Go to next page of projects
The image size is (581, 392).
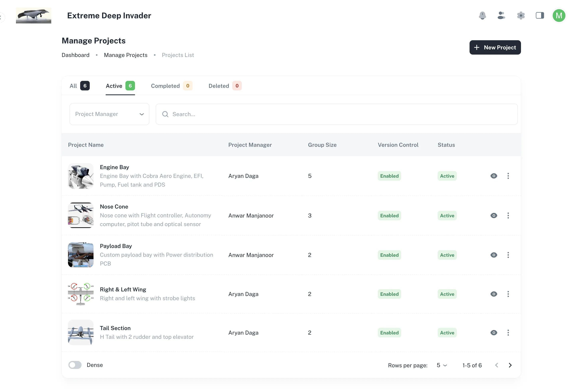click(x=510, y=365)
